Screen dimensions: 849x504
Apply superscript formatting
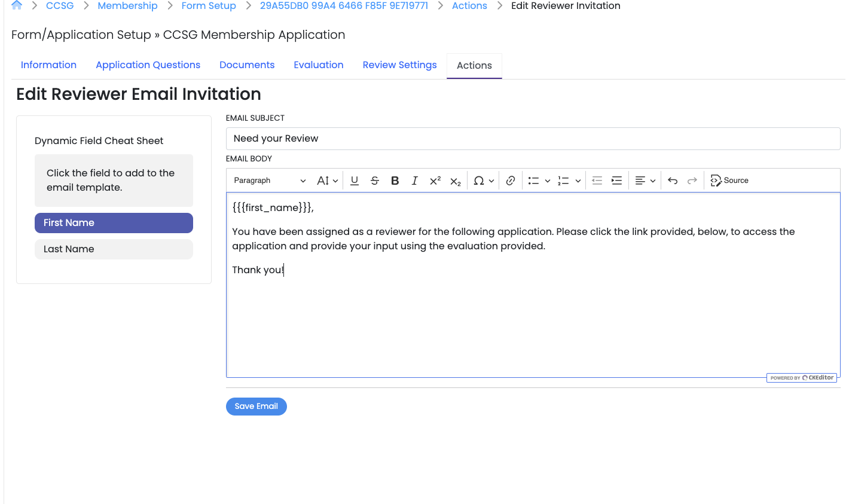click(435, 181)
